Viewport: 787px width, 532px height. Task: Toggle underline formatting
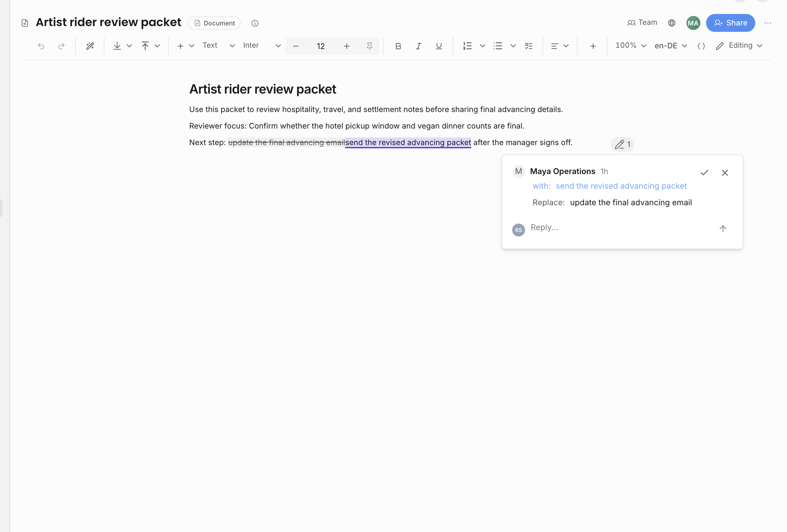[x=439, y=46]
